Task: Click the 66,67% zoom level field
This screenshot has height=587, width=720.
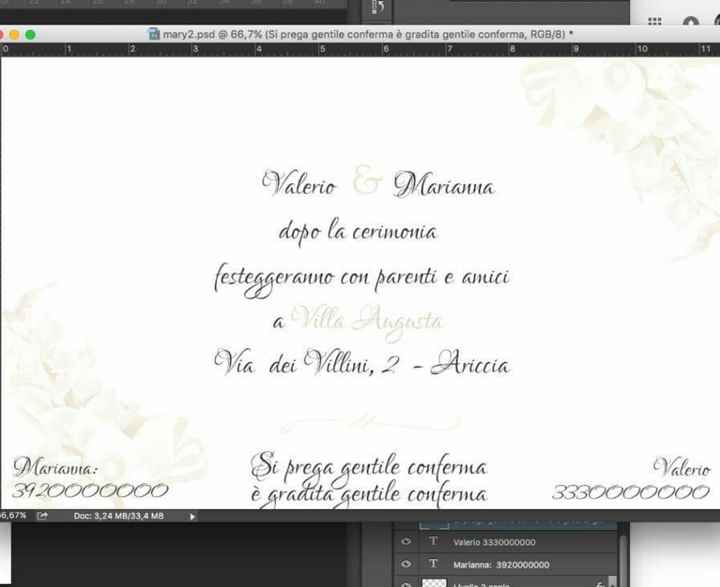Action: click(x=13, y=516)
